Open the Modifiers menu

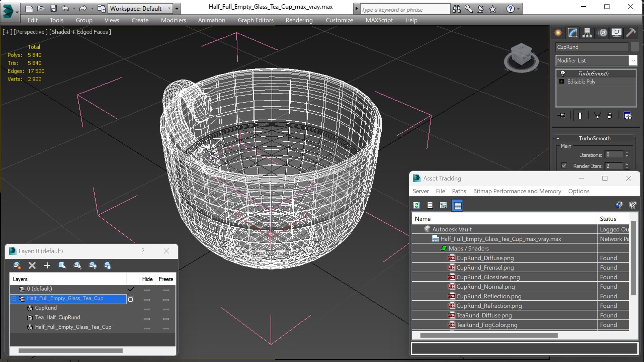pos(173,20)
